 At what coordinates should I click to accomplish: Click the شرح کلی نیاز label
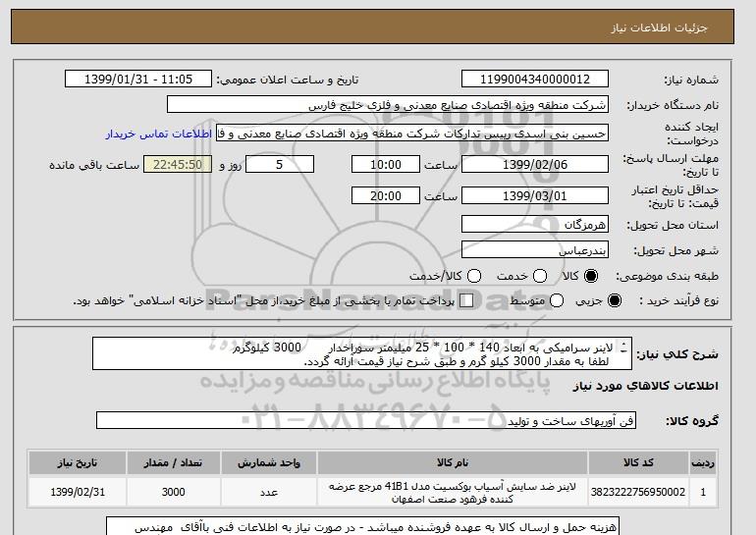(x=677, y=354)
